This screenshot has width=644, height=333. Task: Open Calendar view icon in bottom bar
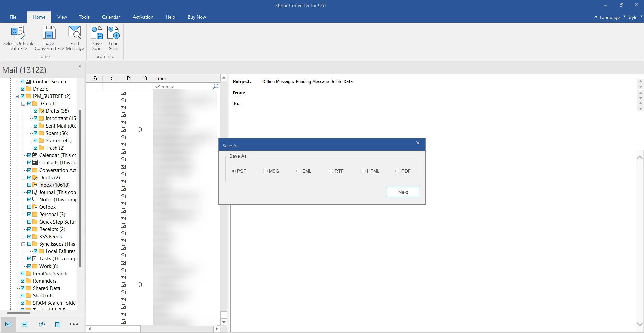click(x=24, y=324)
